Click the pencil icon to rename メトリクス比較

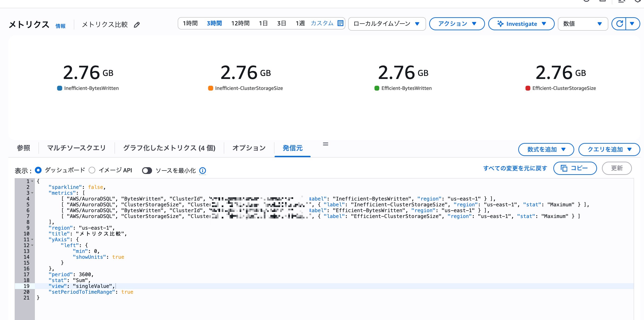tap(136, 25)
